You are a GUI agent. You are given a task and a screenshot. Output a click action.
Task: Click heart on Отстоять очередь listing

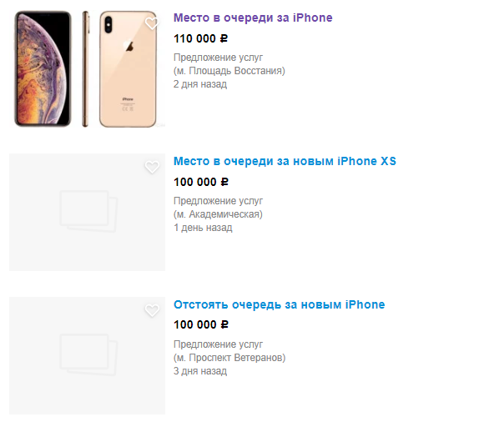pos(152,310)
